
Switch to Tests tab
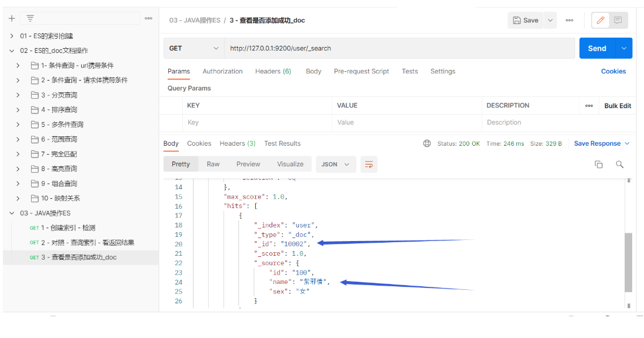[410, 72]
